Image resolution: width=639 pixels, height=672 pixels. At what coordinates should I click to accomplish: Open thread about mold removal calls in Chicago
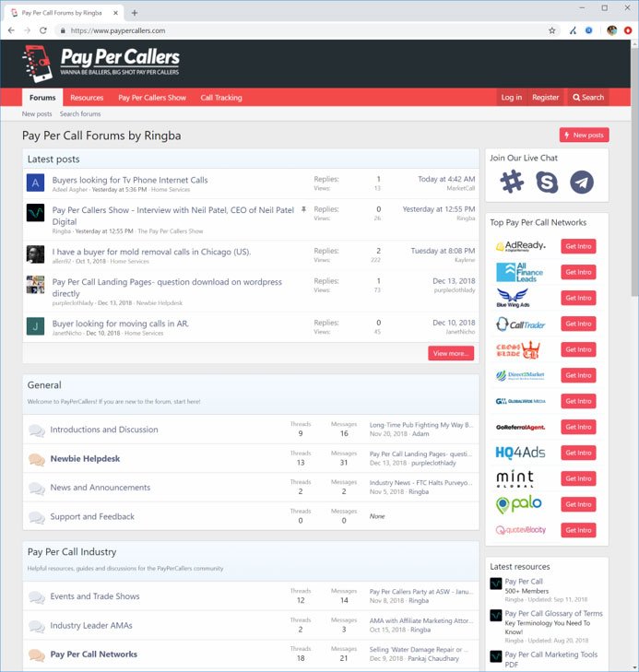[151, 252]
